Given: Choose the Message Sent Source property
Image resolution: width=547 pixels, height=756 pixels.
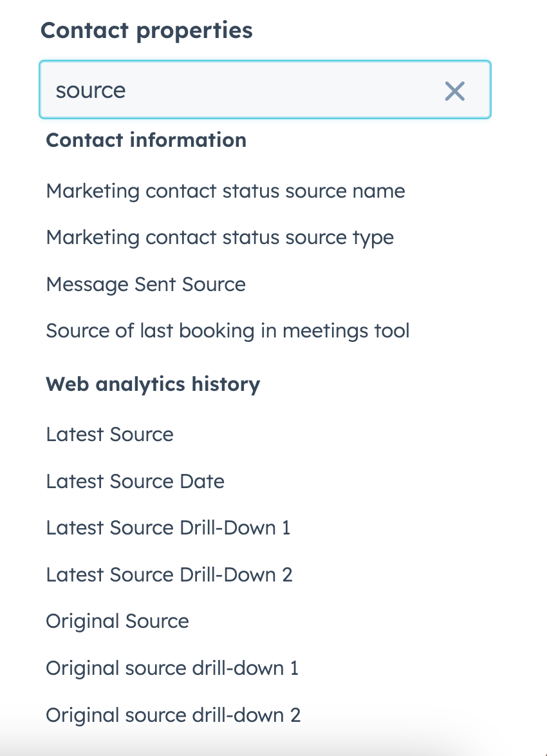Looking at the screenshot, I should coord(145,285).
